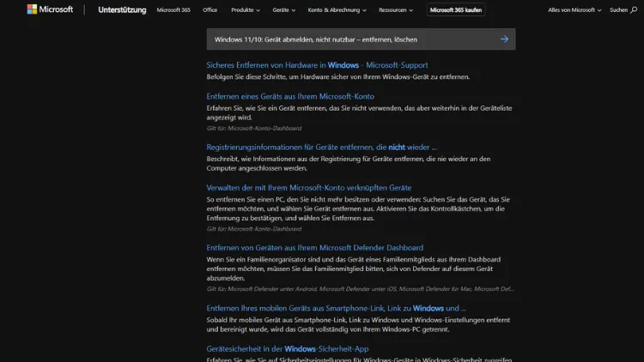The height and width of the screenshot is (362, 644).
Task: Click Microsoft 365 kaufen button
Action: (x=455, y=9)
